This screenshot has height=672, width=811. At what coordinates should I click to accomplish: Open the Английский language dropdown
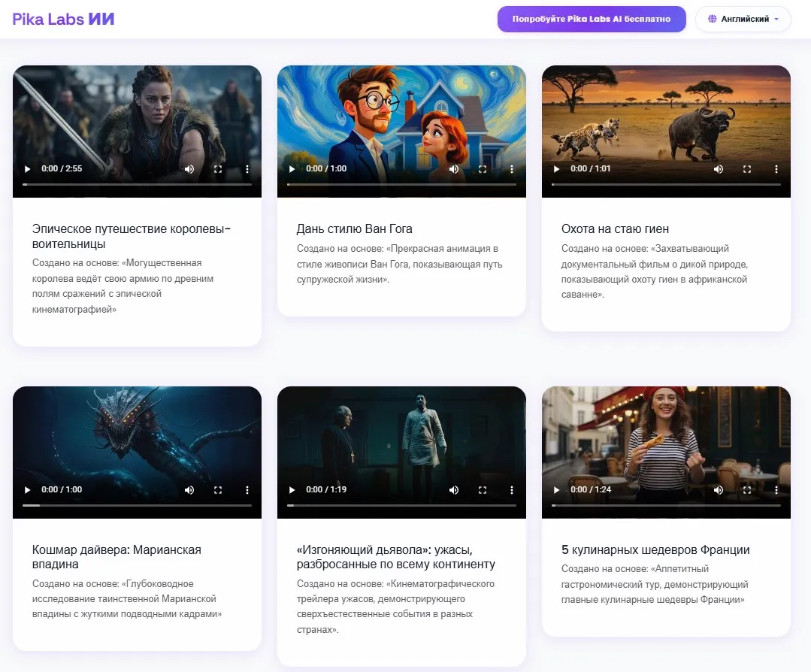point(743,19)
